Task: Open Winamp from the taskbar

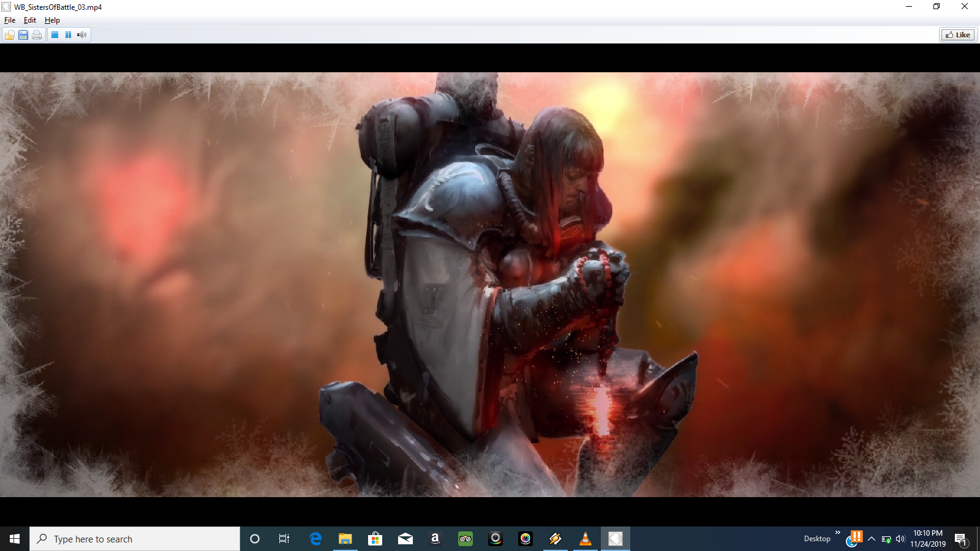Action: click(556, 539)
